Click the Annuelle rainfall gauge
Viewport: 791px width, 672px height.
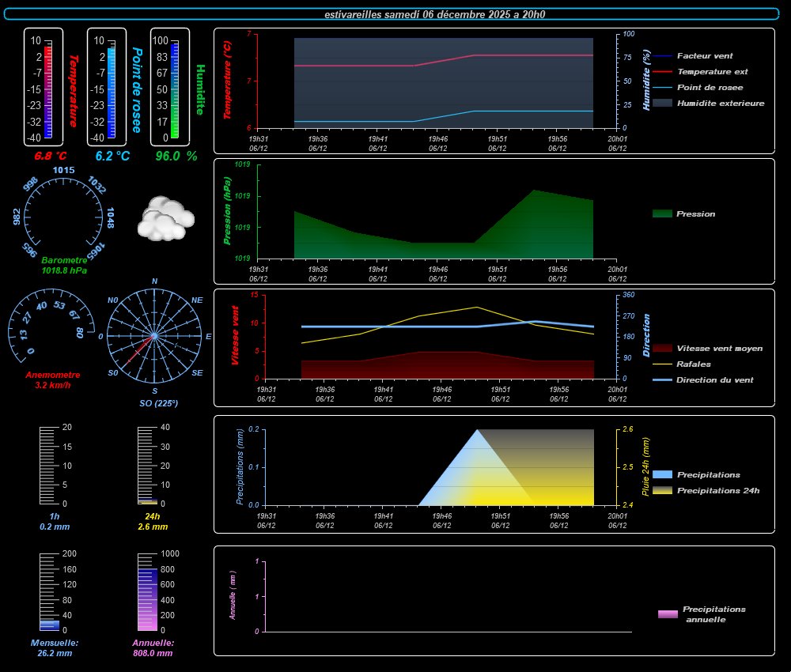(148, 591)
